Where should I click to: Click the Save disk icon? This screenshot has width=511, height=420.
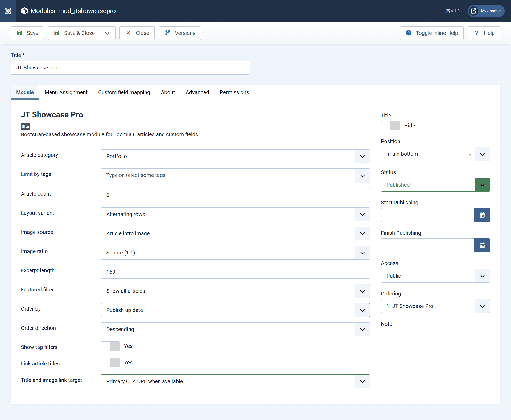(20, 33)
